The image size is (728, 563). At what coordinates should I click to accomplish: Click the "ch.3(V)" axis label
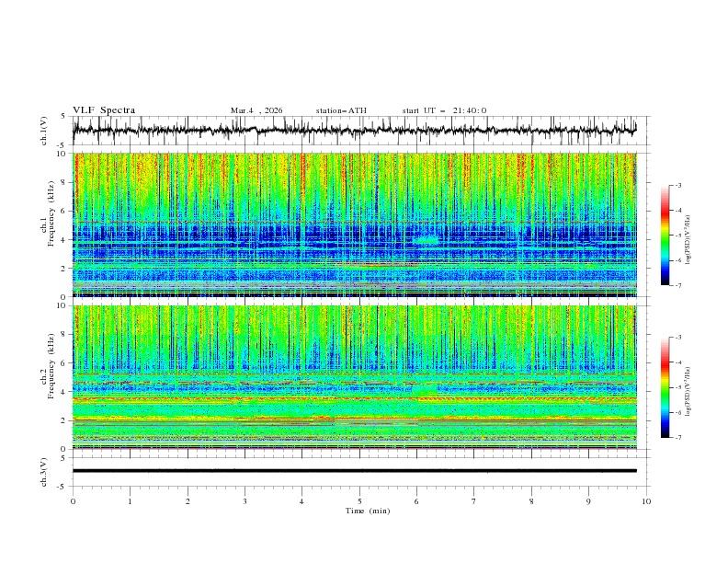44,472
